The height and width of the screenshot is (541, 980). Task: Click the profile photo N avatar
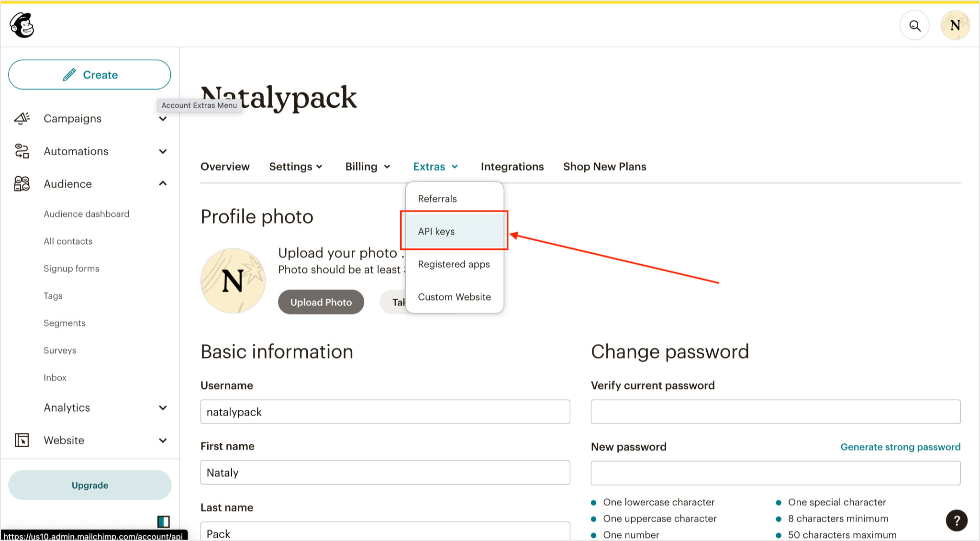(233, 281)
